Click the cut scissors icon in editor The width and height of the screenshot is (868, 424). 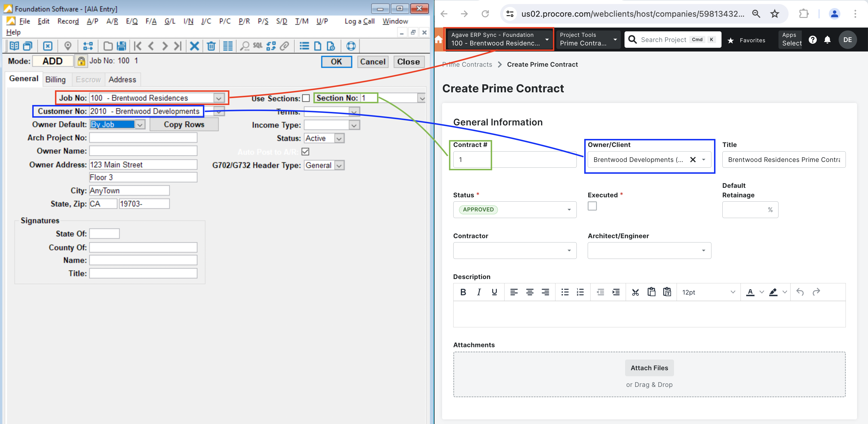[x=635, y=292]
